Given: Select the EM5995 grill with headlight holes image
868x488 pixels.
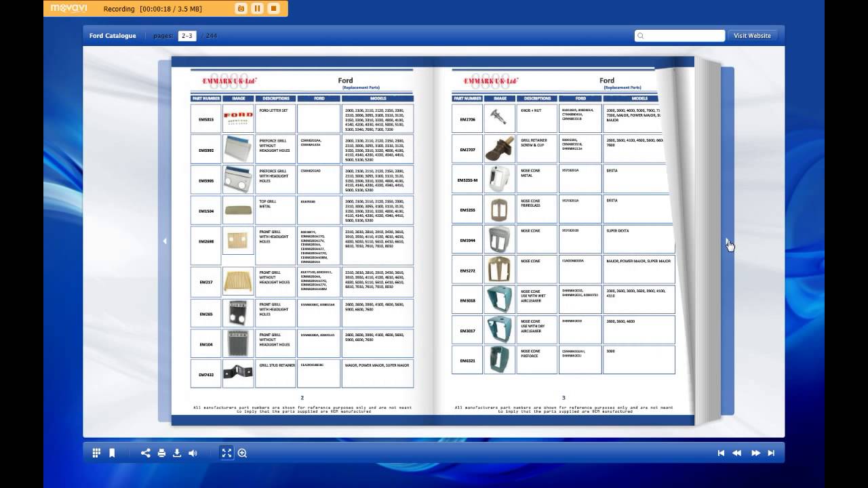Looking at the screenshot, I should coord(239,180).
